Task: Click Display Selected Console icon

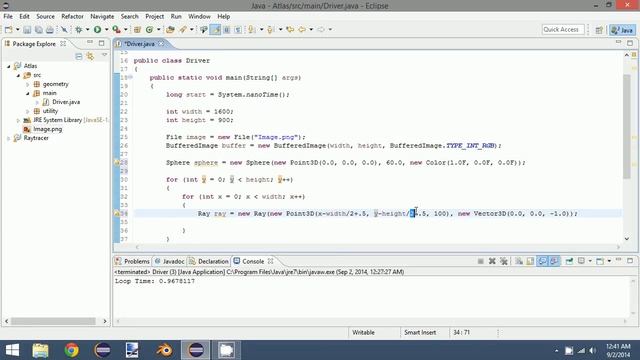Action: point(581,261)
